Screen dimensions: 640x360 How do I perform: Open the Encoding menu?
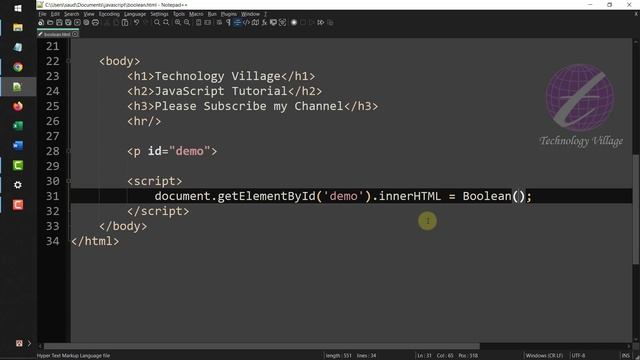109,14
